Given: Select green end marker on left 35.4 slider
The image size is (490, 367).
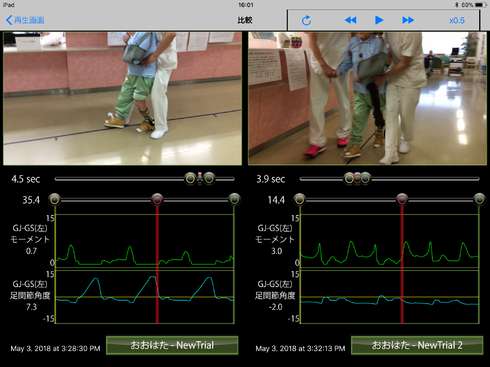Looking at the screenshot, I should coord(234,200).
